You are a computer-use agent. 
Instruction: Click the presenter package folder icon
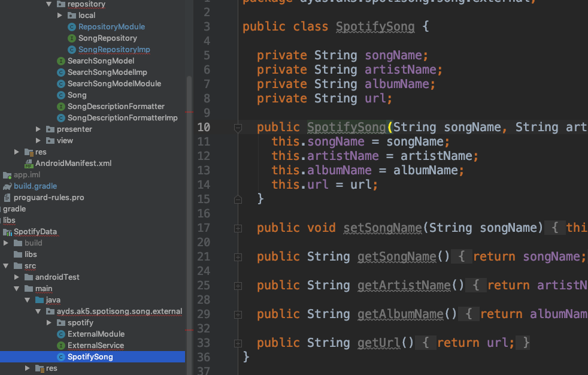tap(50, 129)
